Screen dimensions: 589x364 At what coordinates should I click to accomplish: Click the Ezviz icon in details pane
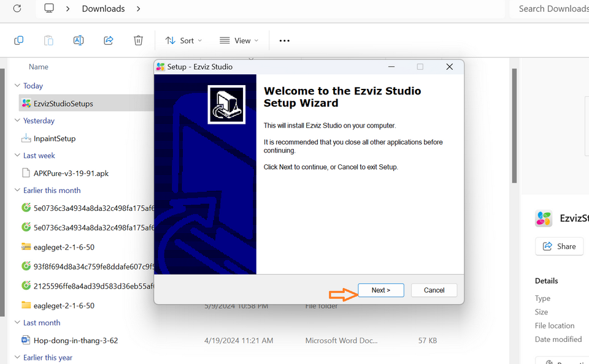click(544, 218)
